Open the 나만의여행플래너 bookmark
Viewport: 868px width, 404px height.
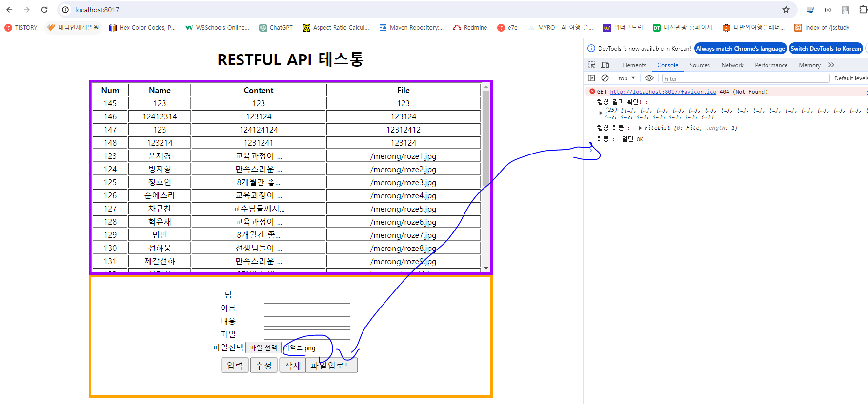754,28
